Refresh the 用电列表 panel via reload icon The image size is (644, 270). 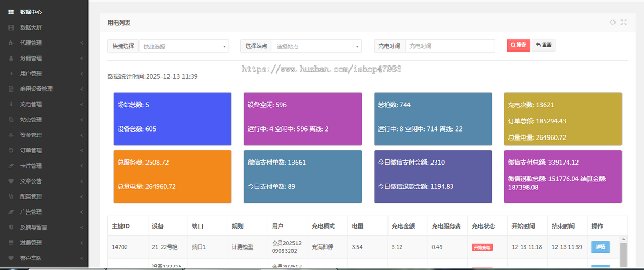(613, 23)
